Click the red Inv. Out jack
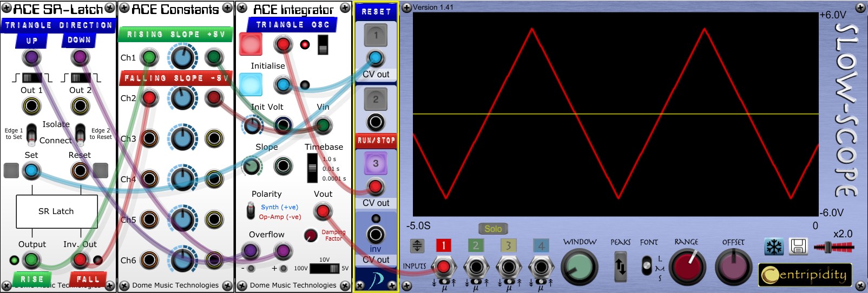Viewport: 868px width, 293px height. click(x=80, y=260)
